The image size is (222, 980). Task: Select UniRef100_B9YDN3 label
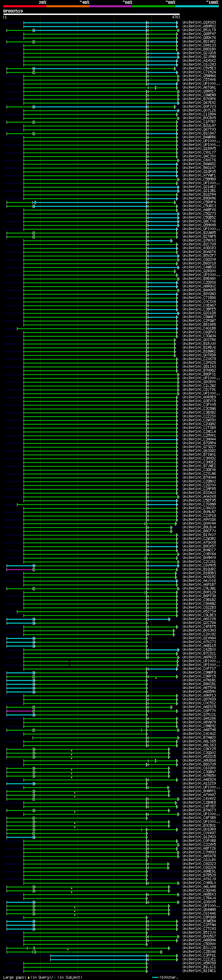tap(199, 294)
